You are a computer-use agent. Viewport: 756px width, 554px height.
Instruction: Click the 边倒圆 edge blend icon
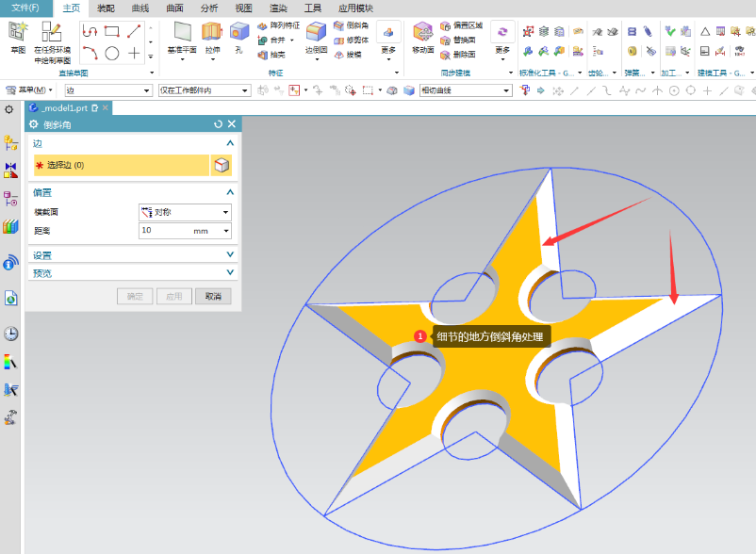coord(317,32)
